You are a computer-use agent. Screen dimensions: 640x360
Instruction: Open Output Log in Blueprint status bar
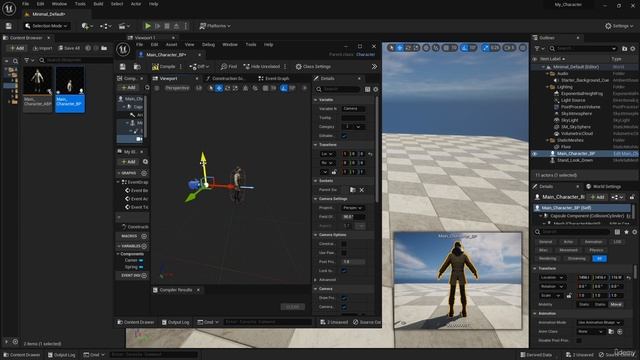(176, 322)
